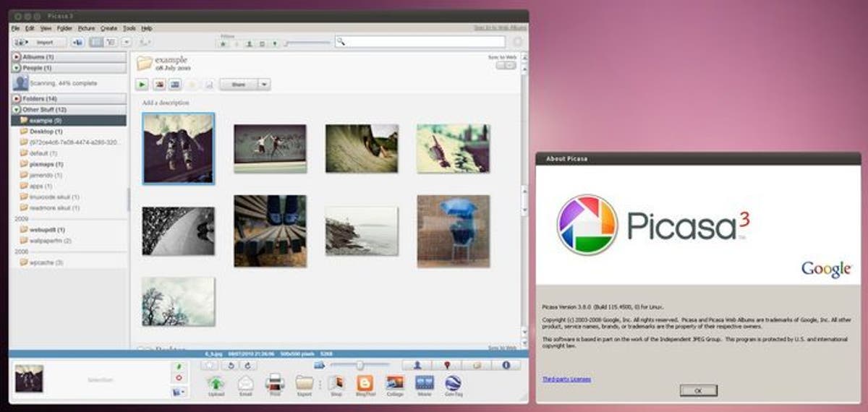Open the Picture menu
The image size is (868, 412).
pyautogui.click(x=86, y=28)
